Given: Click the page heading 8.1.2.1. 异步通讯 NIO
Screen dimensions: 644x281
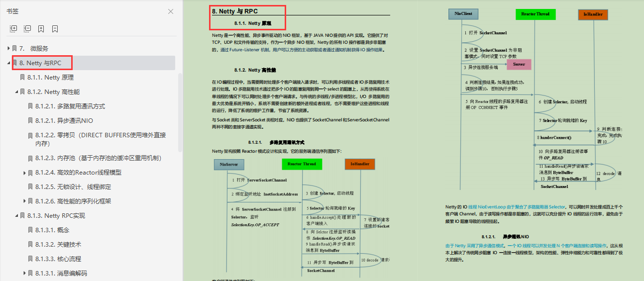Looking at the screenshot, I should coord(506,237).
